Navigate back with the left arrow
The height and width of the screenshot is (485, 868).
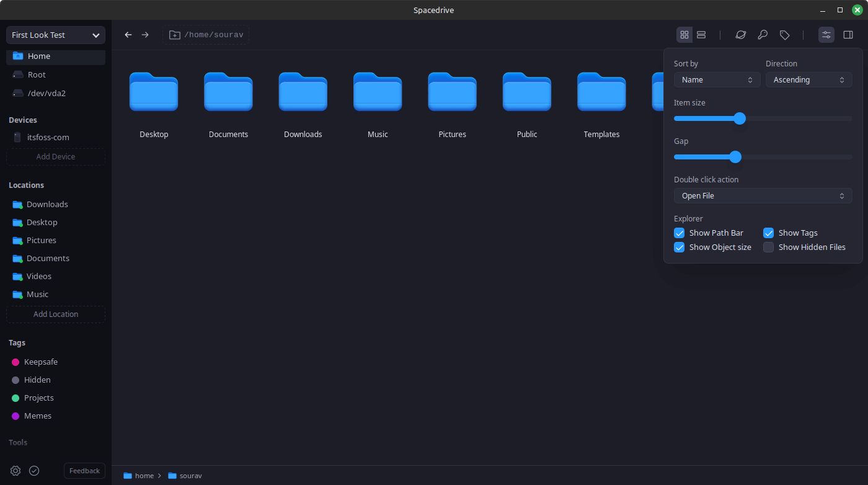pyautogui.click(x=128, y=35)
